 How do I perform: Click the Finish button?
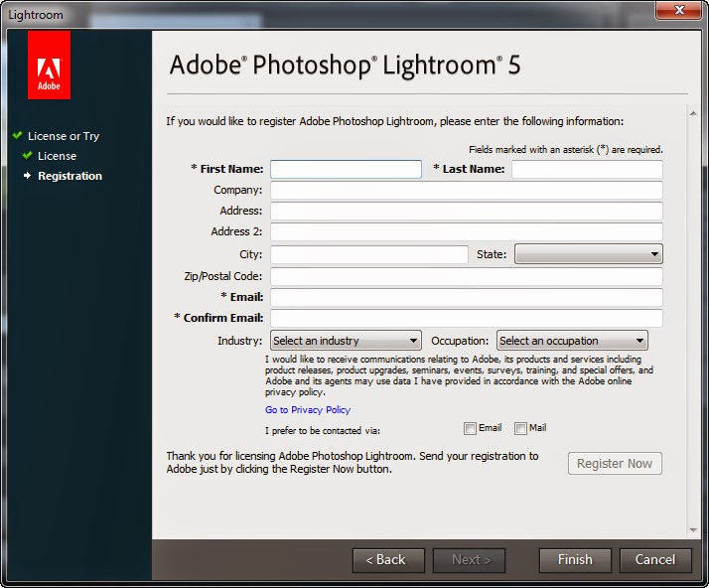click(x=575, y=560)
